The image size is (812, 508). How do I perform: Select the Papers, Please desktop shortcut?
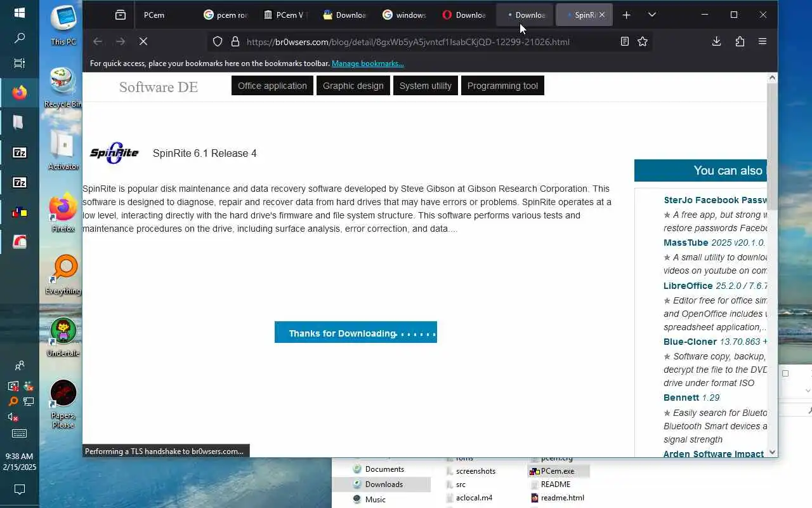point(63,404)
